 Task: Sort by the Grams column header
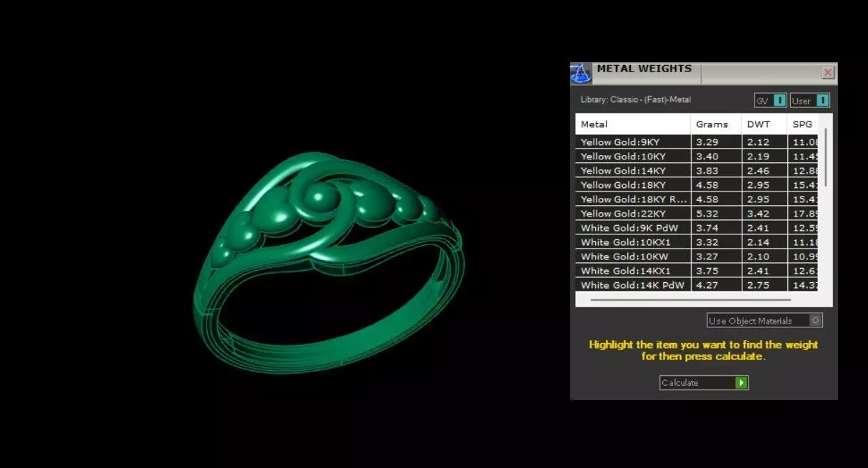coord(716,124)
